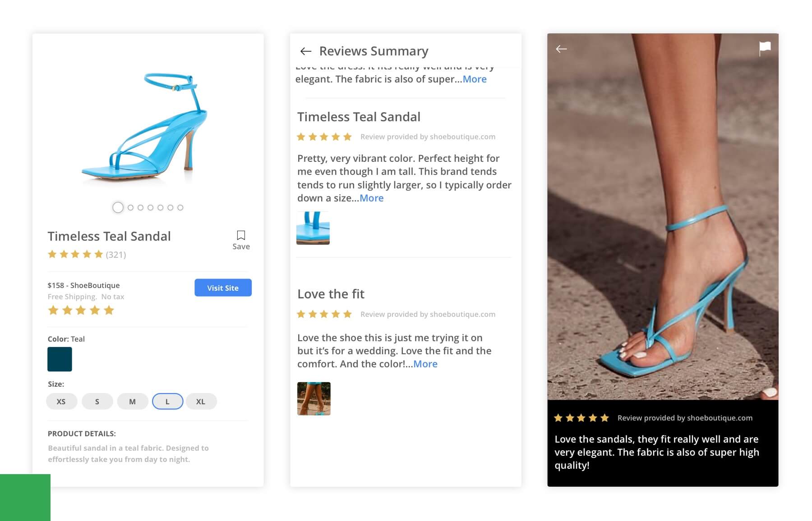Select size XS
812x521 pixels.
[x=61, y=401]
